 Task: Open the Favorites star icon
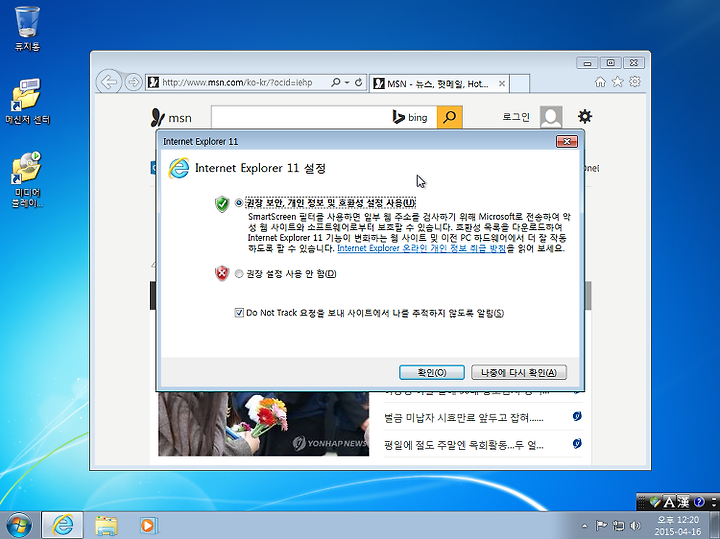618,82
